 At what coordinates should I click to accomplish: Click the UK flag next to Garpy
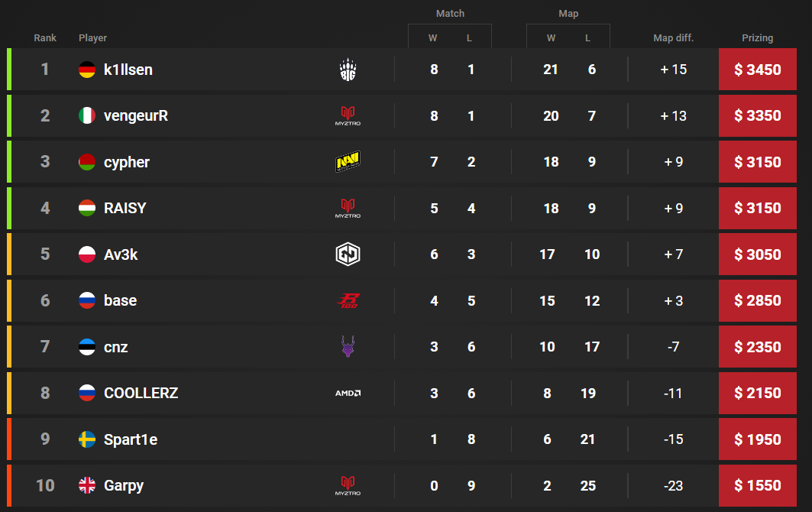pyautogui.click(x=87, y=486)
